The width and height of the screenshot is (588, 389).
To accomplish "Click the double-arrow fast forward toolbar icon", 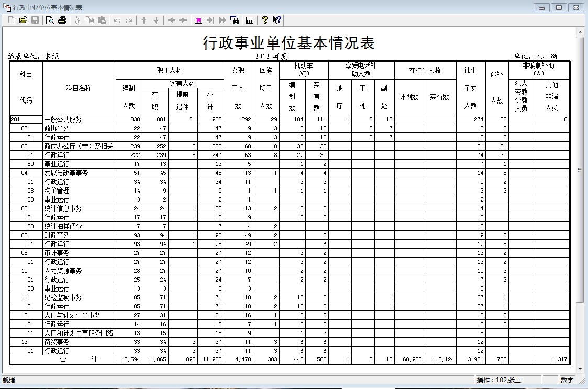I will [223, 20].
